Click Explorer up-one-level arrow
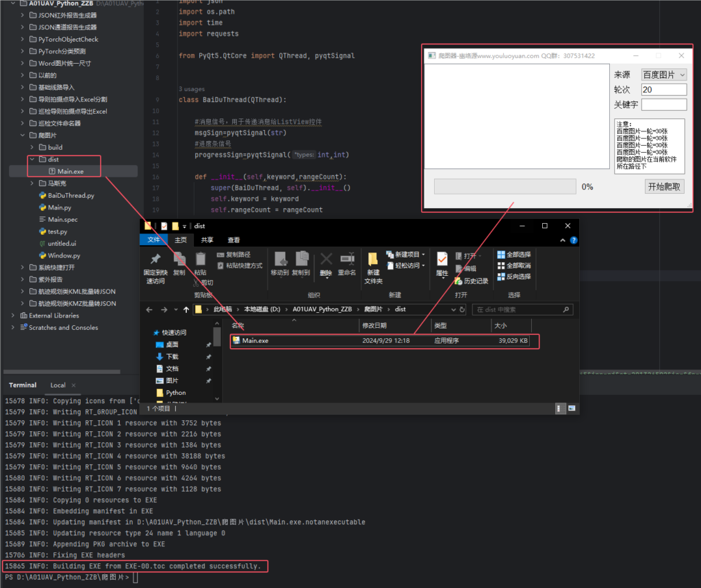The height and width of the screenshot is (588, 701). pyautogui.click(x=186, y=309)
